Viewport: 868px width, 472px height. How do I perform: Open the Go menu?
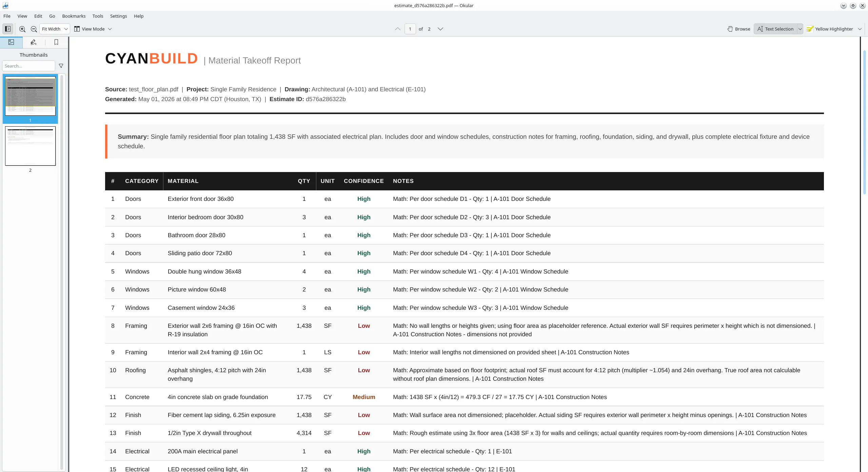52,16
